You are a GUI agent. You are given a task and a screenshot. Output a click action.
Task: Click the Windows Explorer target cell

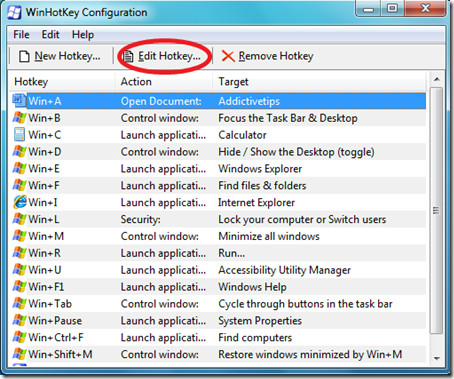(260, 169)
